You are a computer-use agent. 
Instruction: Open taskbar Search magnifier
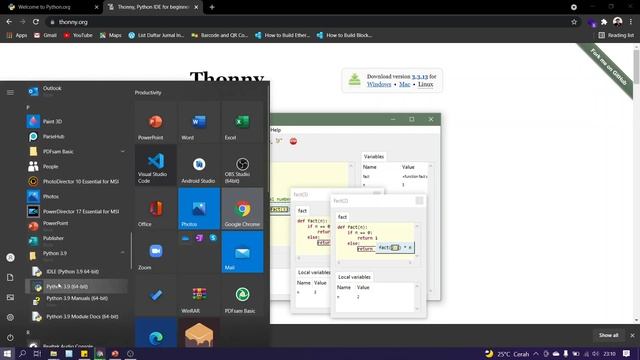pyautogui.click(x=22, y=353)
